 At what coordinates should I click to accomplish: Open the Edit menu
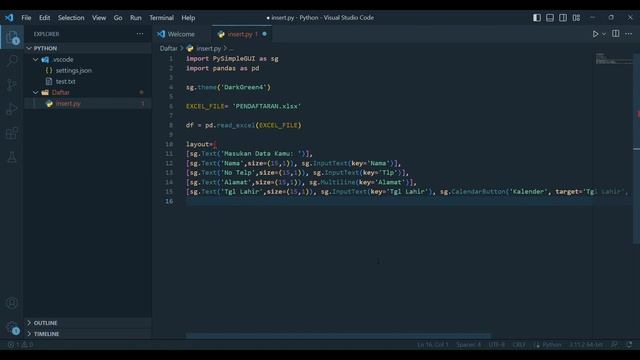(x=44, y=18)
